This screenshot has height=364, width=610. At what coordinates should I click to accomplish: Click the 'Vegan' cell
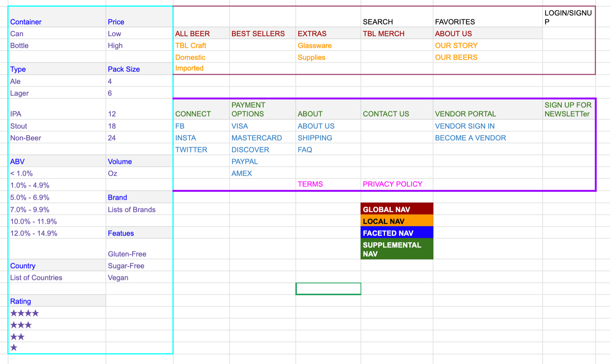pyautogui.click(x=139, y=277)
